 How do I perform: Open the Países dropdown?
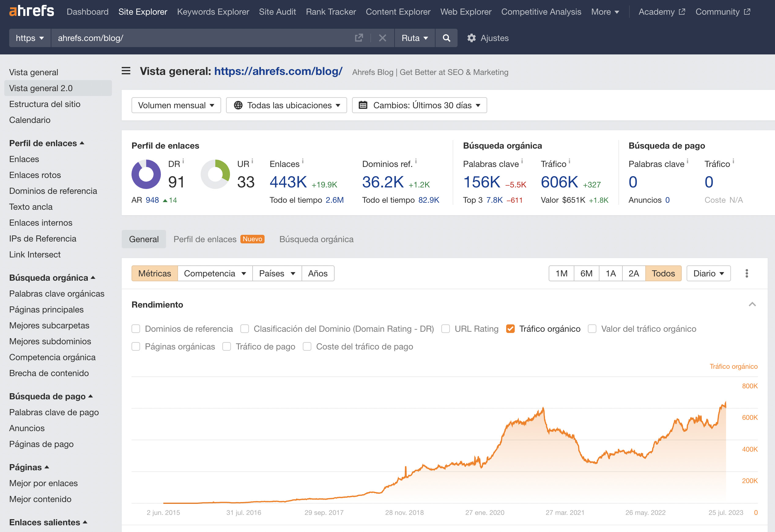point(277,273)
